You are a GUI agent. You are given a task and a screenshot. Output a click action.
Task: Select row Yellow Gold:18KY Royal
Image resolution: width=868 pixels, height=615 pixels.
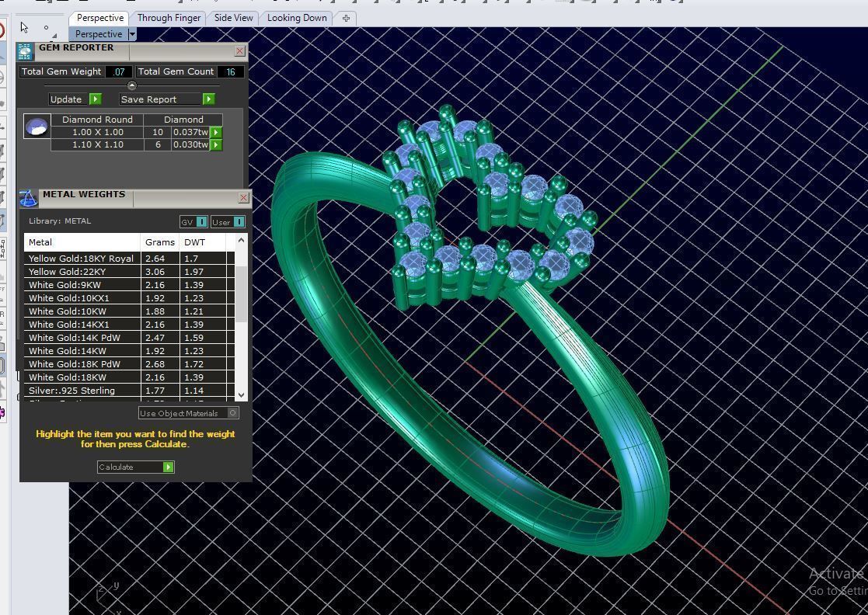130,259
